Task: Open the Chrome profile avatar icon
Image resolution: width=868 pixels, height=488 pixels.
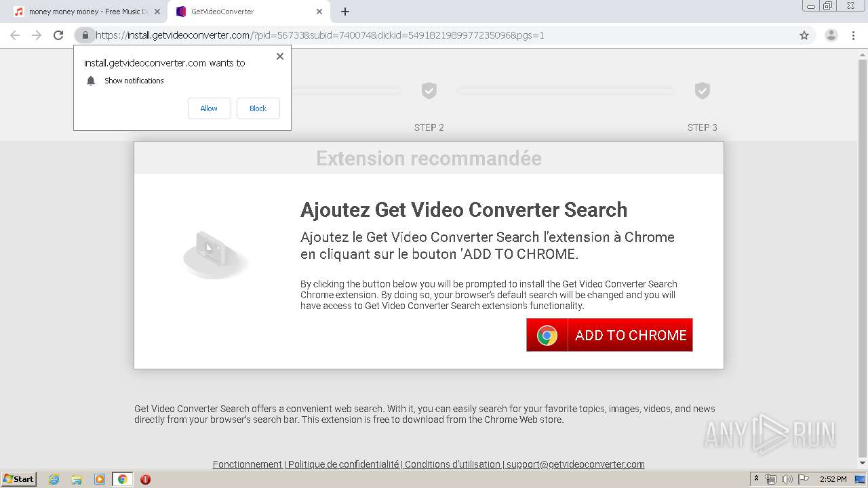Action: coord(831,35)
